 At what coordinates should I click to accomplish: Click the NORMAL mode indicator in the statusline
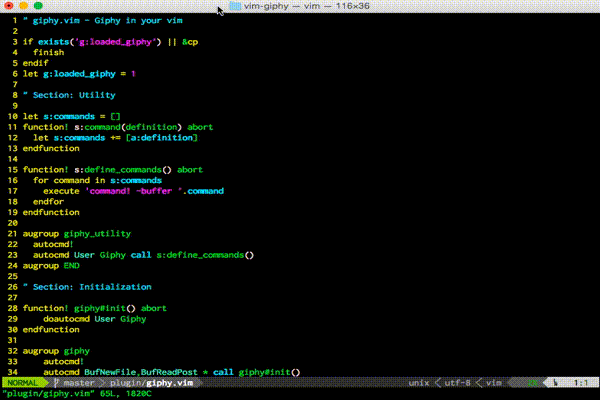click(x=22, y=383)
